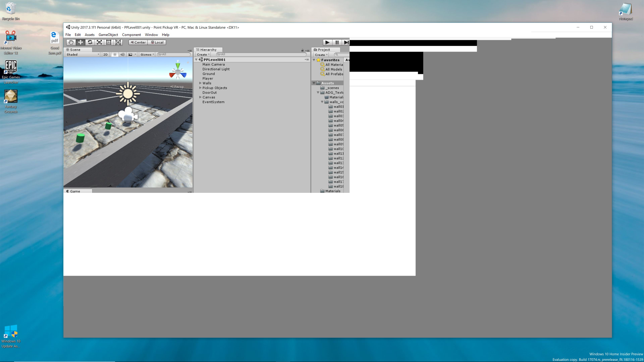Select the Move tool
The width and height of the screenshot is (644, 362).
tap(80, 42)
